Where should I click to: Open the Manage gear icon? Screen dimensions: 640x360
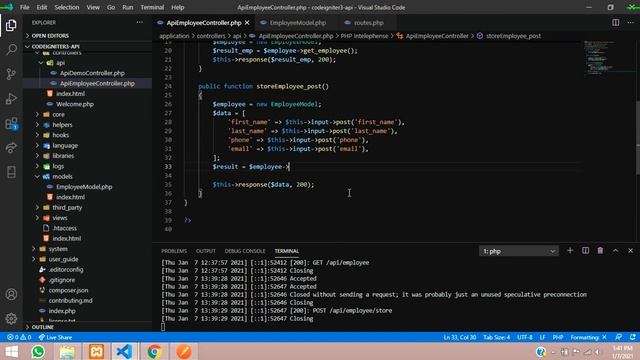coord(11,318)
